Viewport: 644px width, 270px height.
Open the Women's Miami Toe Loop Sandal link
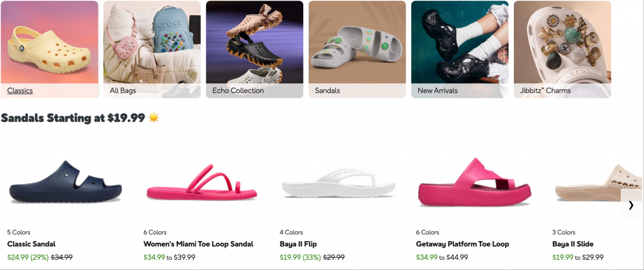pyautogui.click(x=198, y=244)
